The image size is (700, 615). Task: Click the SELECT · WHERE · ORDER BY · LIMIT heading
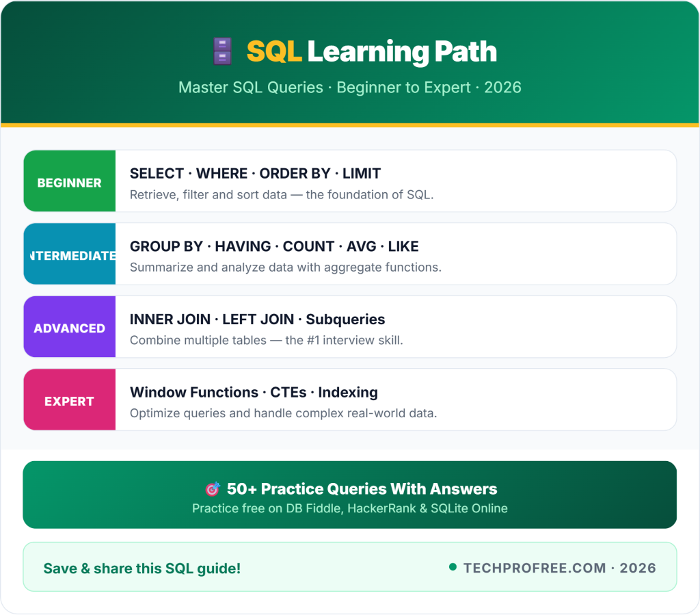click(256, 173)
